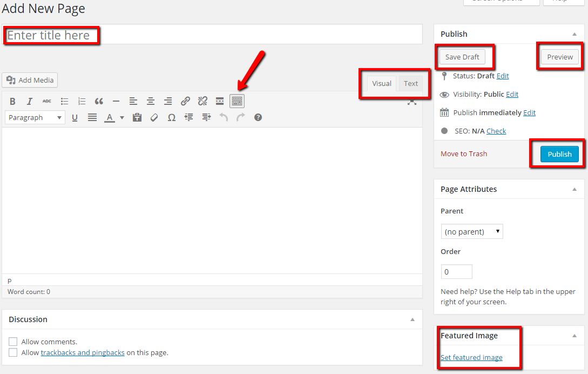Open the Paragraph format dropdown

[x=35, y=117]
